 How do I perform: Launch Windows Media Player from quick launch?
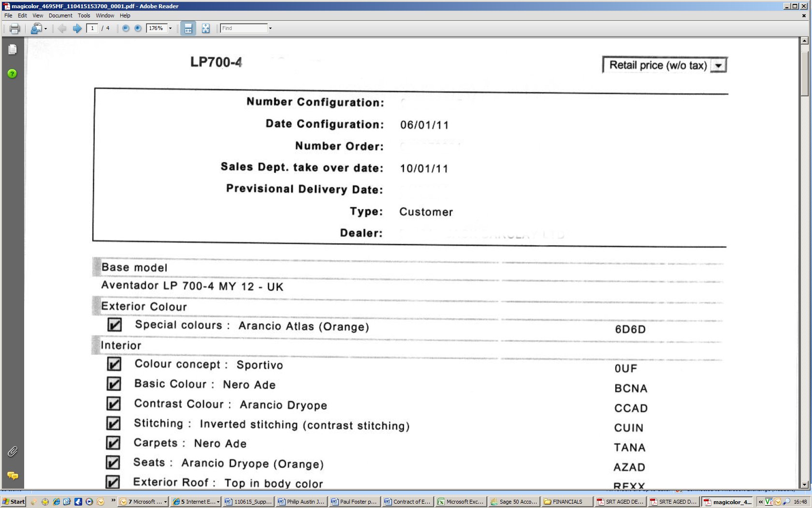[89, 502]
